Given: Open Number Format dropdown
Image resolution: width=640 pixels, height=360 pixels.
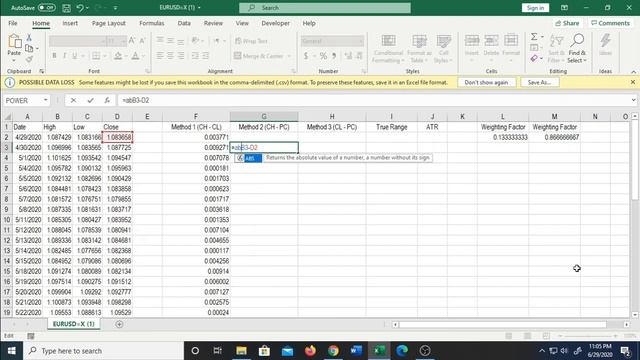Looking at the screenshot, I should coord(361,41).
